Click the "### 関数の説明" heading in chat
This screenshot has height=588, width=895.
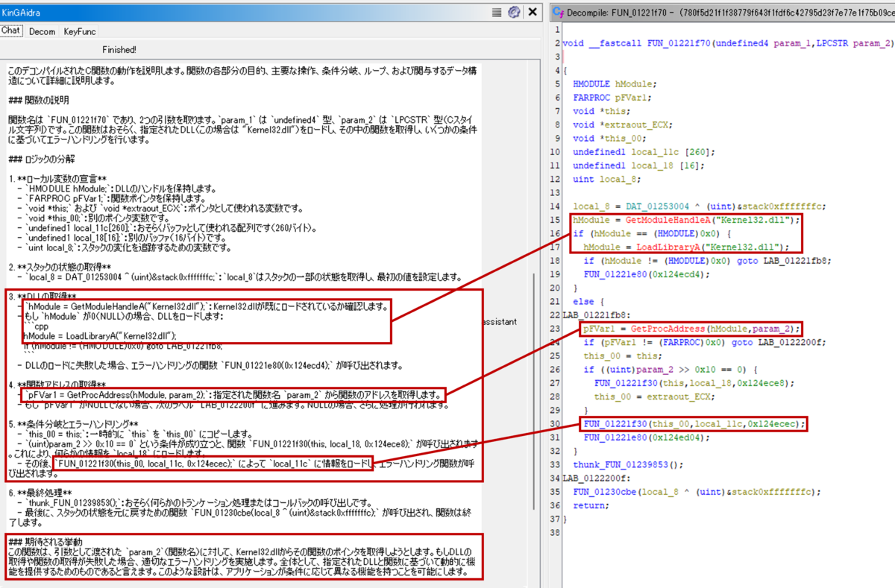[x=39, y=100]
